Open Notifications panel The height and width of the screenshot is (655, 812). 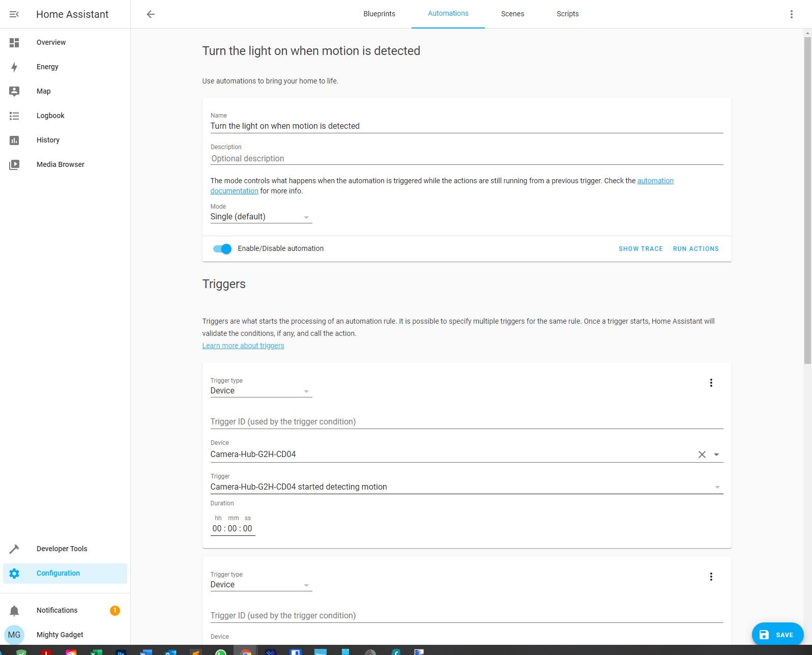pos(57,610)
